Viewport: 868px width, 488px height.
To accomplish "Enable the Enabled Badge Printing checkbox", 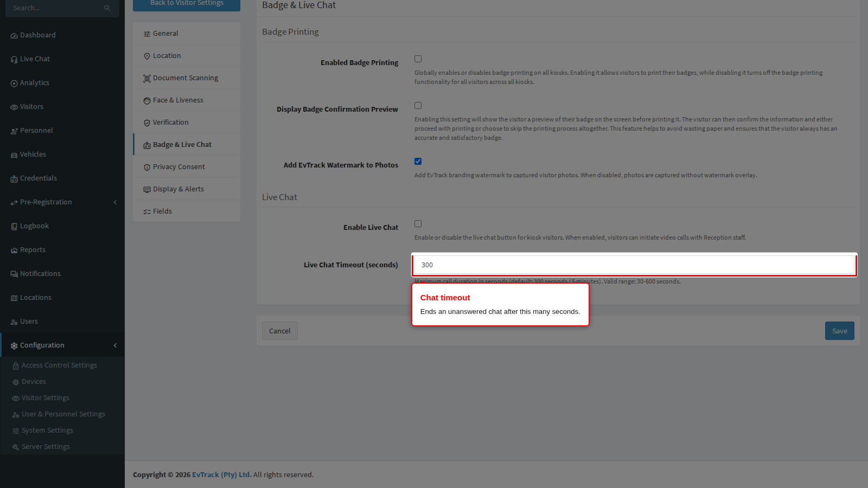I will click(418, 59).
